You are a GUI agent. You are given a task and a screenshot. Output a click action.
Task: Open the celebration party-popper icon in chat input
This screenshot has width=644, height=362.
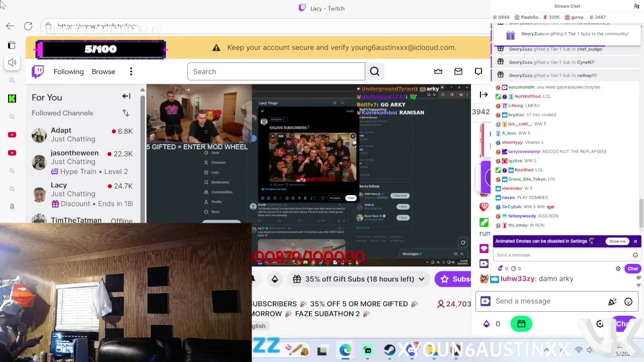coord(612,302)
